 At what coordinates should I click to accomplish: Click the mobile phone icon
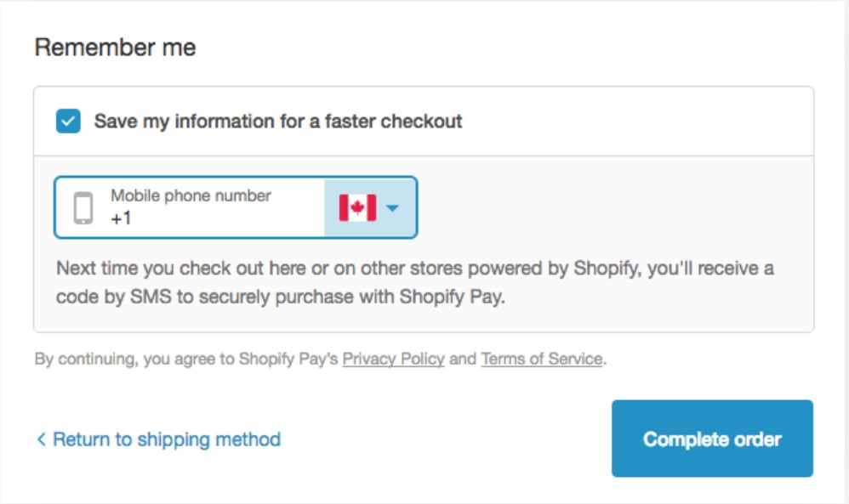click(83, 208)
